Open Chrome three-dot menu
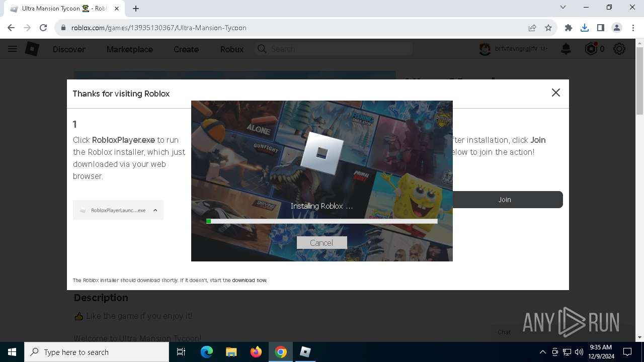Screen dimensions: 644x362 (633, 28)
